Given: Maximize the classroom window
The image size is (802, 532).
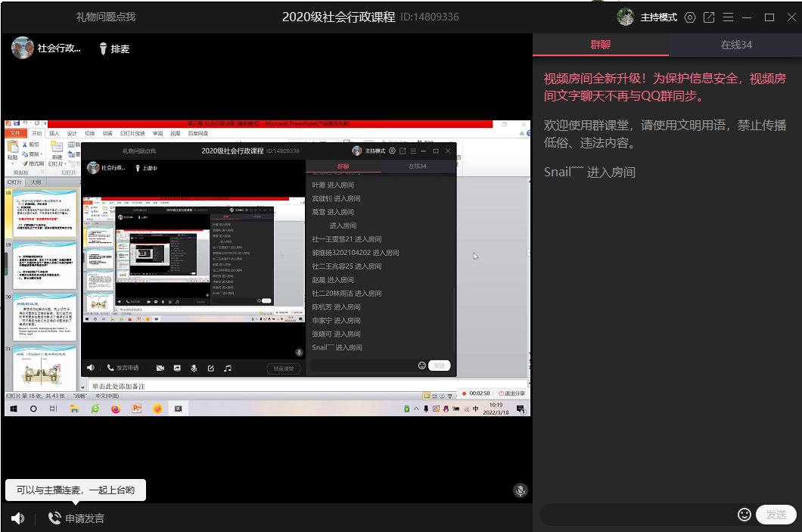Looking at the screenshot, I should click(x=769, y=17).
